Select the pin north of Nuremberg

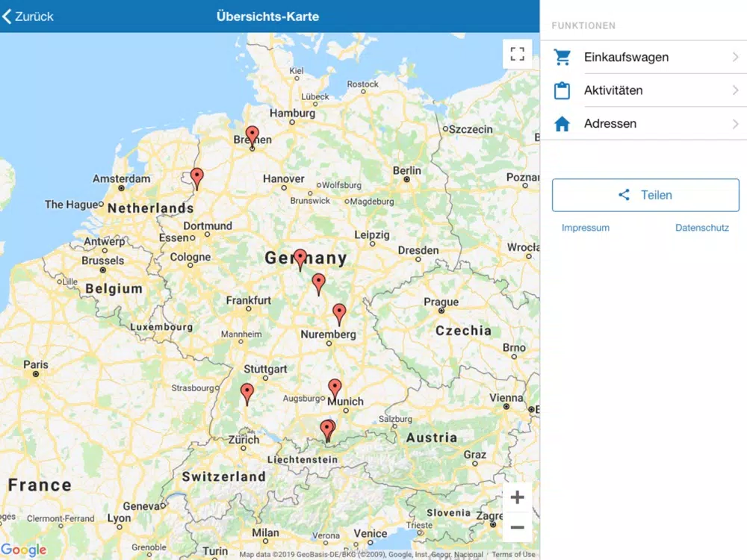339,314
